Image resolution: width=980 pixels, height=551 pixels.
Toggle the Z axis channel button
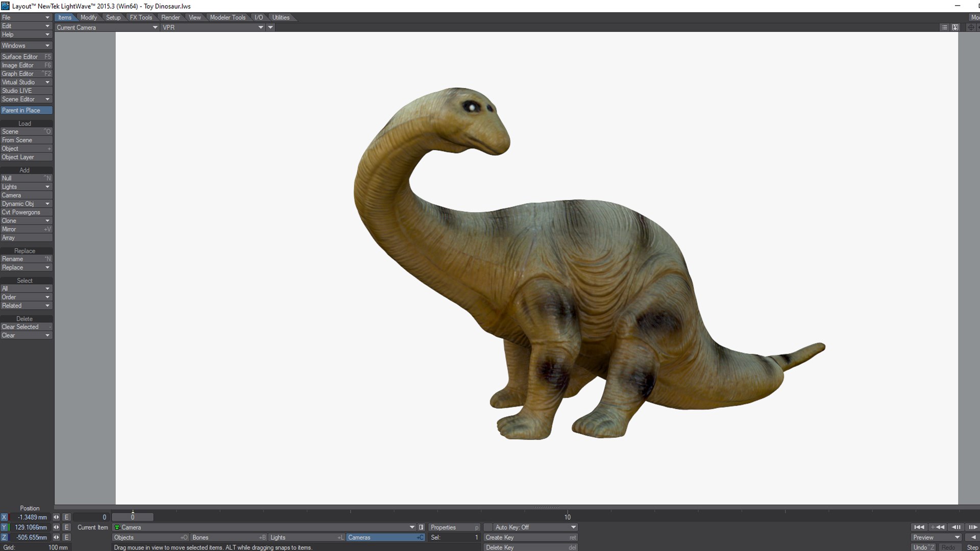(4, 538)
